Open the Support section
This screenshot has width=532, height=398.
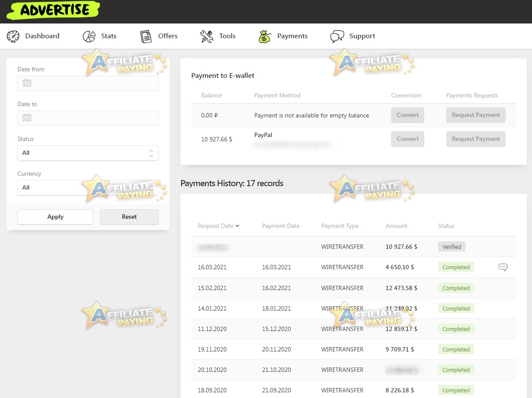[x=362, y=36]
